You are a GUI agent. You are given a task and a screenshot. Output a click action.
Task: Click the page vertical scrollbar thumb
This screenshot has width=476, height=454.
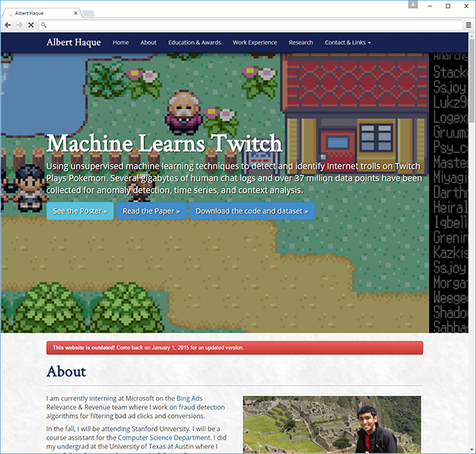coord(472,81)
